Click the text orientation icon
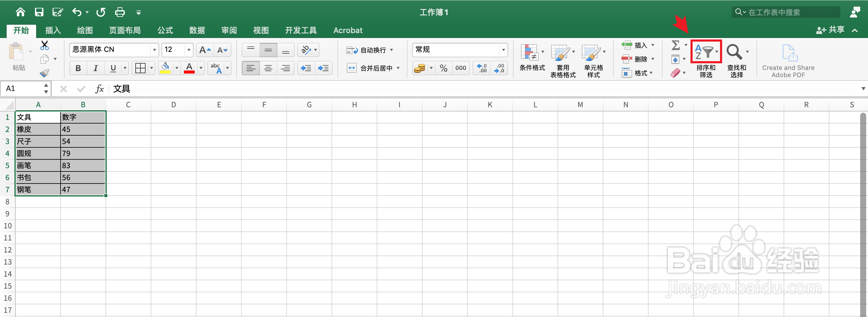This screenshot has height=317, width=868. click(x=306, y=50)
